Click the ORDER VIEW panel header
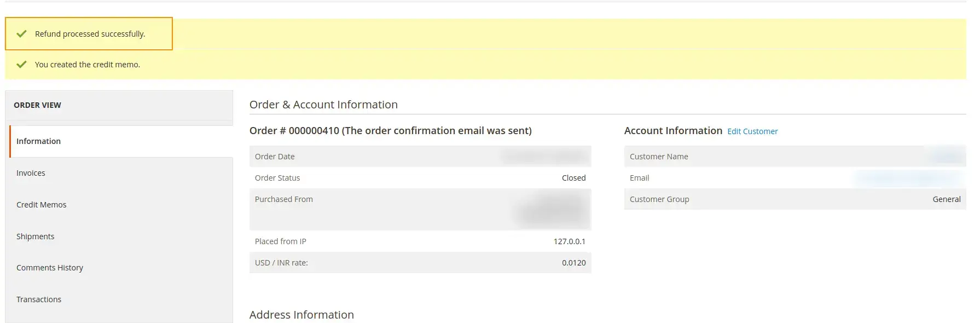Viewport: 980px width, 323px height. pos(38,105)
